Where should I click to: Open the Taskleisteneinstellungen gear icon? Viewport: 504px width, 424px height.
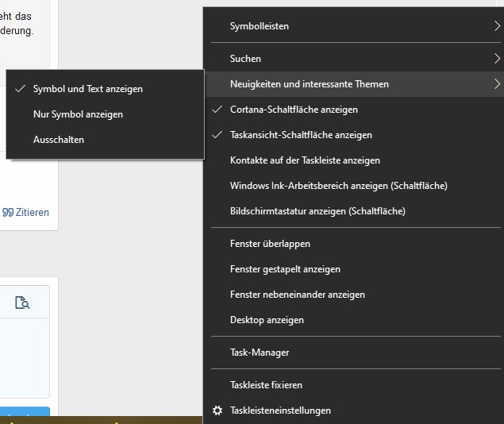pos(218,411)
